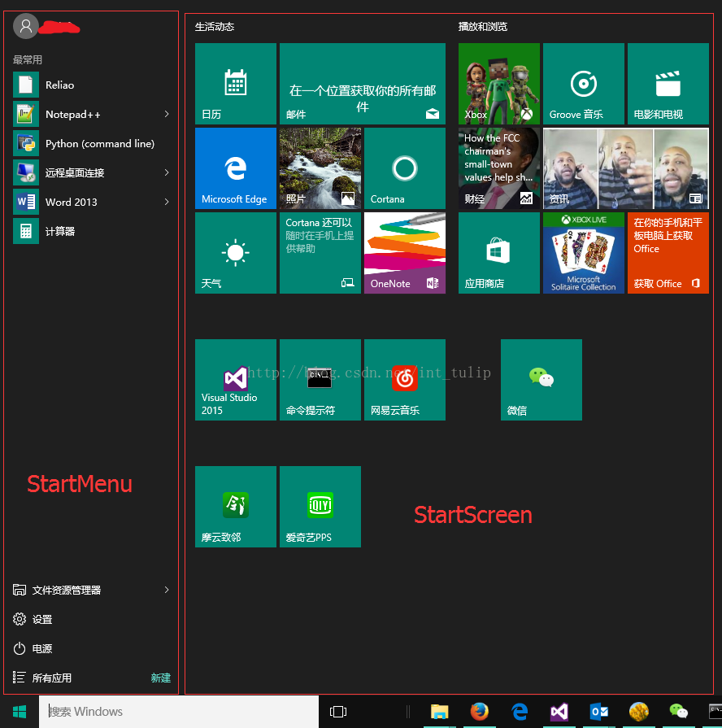Open the Mail tile (邮件)

[x=363, y=84]
